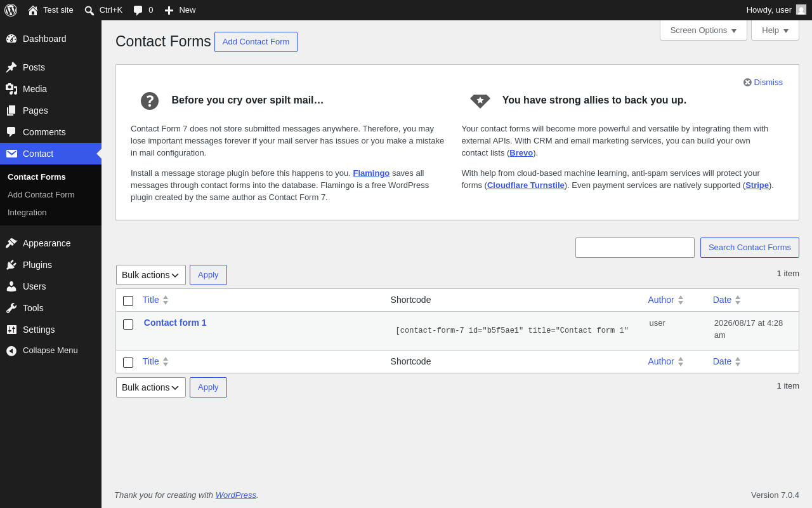Click the search contact forms input field
The height and width of the screenshot is (508, 812).
(x=635, y=248)
